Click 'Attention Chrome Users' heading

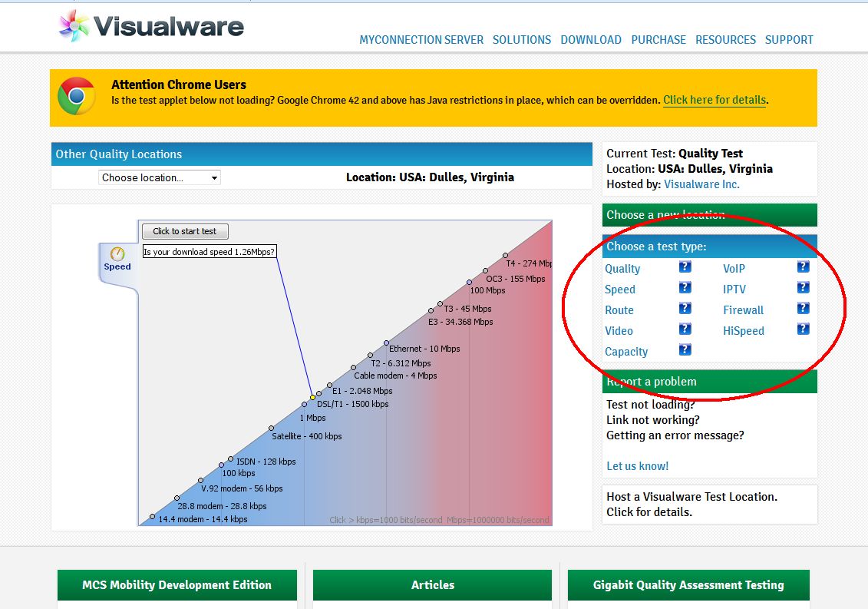[x=179, y=84]
